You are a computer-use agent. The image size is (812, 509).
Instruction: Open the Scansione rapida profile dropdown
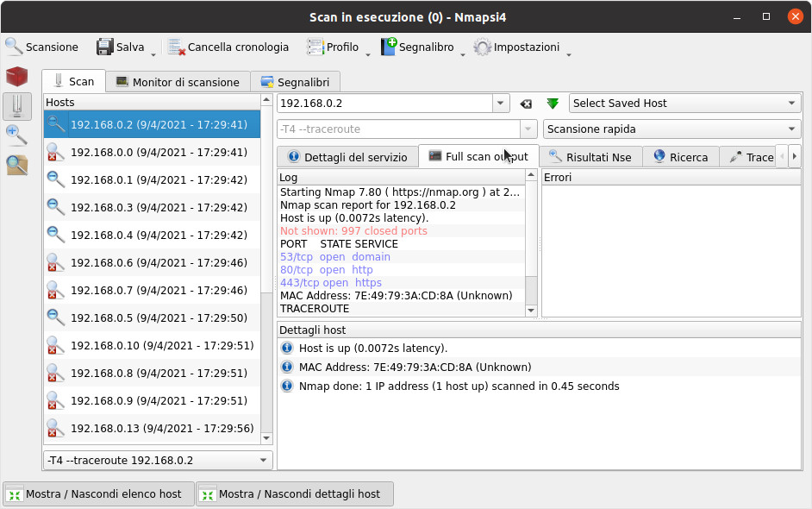pos(671,129)
